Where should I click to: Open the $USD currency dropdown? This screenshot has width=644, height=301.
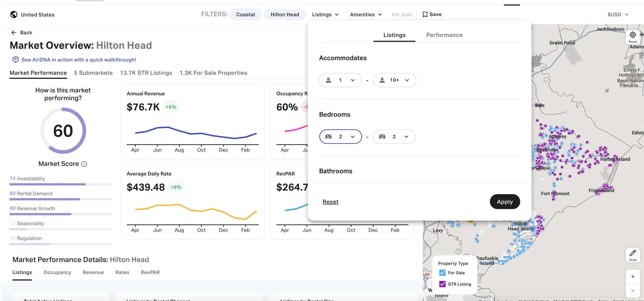tap(618, 14)
